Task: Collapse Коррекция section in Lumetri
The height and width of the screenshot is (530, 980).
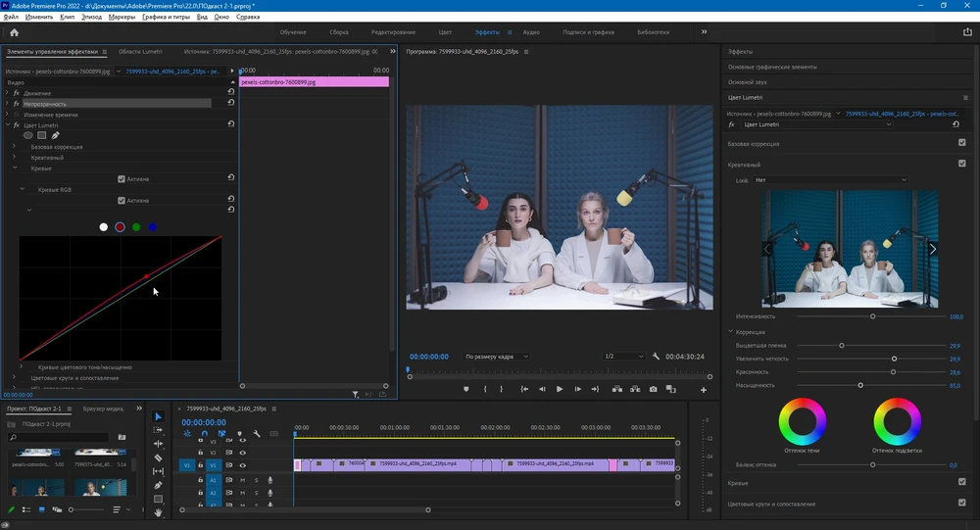Action: click(x=731, y=331)
